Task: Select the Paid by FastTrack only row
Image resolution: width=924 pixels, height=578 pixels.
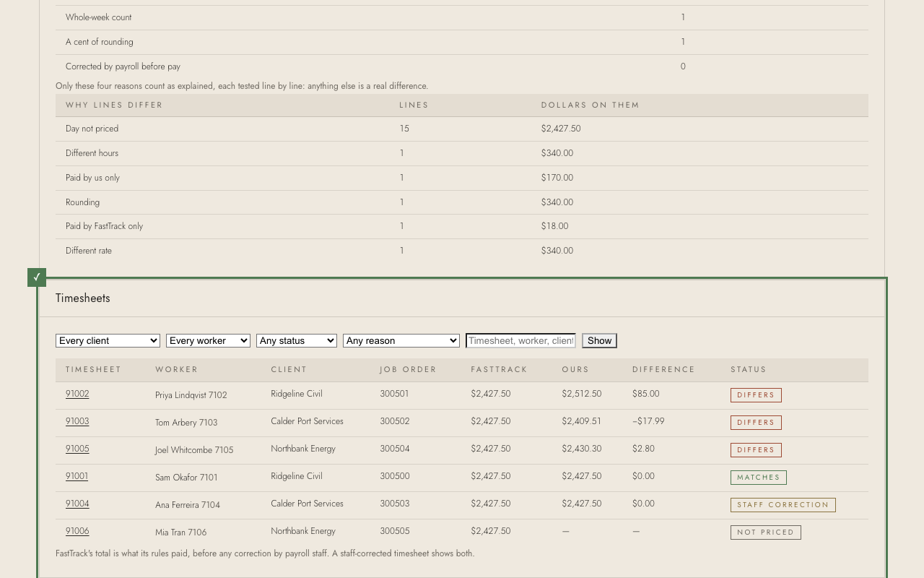Action: pos(462,226)
